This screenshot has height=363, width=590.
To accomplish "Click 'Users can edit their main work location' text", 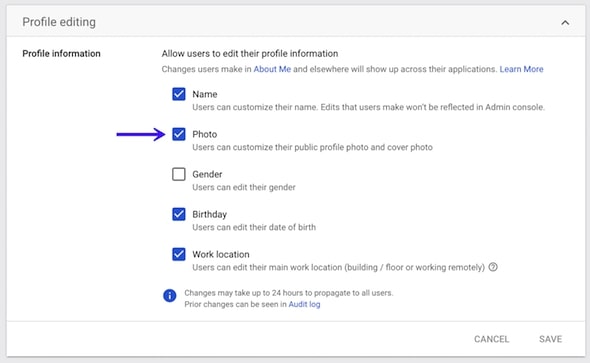I will click(x=339, y=267).
